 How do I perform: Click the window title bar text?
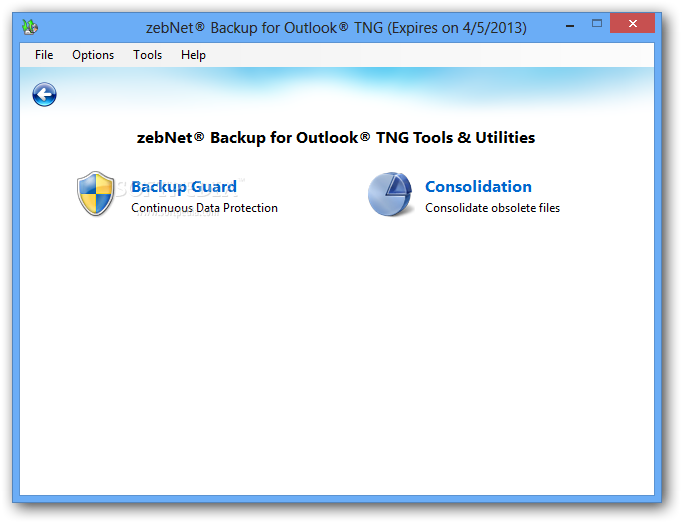tap(336, 28)
